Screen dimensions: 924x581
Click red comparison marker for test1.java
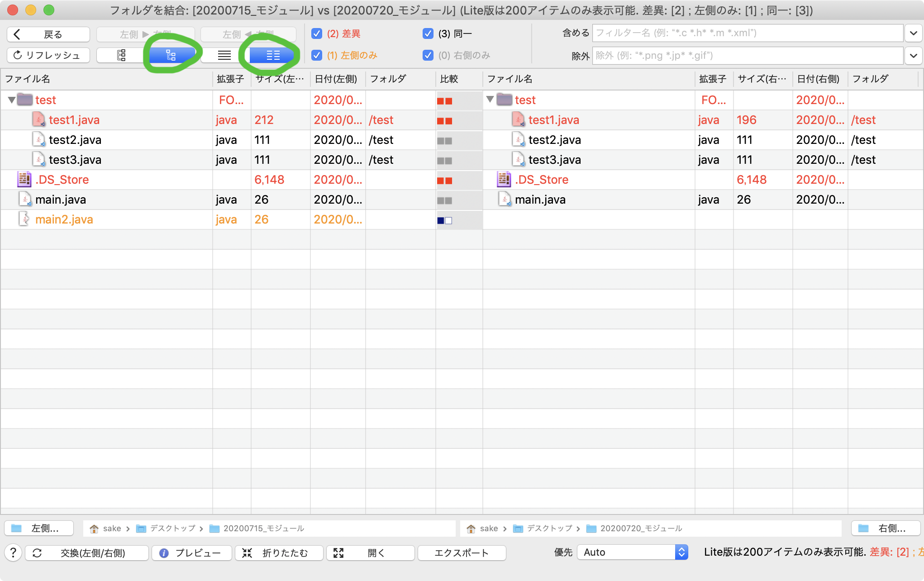click(x=444, y=121)
